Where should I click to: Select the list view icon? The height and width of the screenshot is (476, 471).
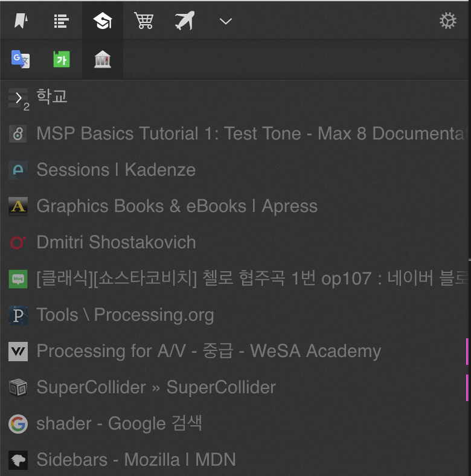[x=62, y=21]
